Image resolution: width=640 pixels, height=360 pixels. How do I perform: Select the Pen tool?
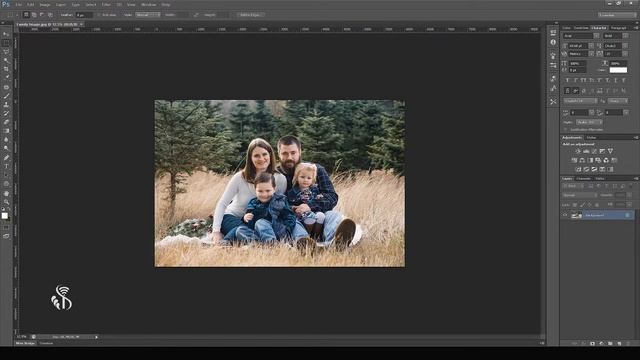(6, 158)
